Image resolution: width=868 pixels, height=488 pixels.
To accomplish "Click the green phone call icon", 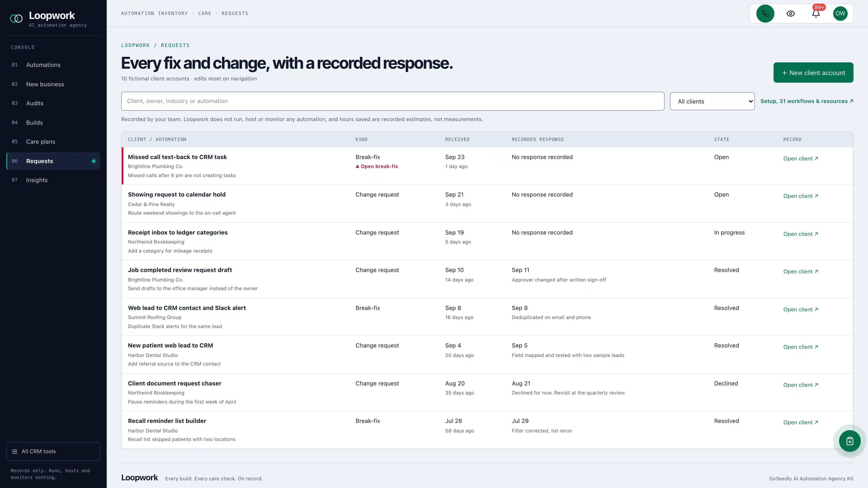I will pyautogui.click(x=765, y=14).
